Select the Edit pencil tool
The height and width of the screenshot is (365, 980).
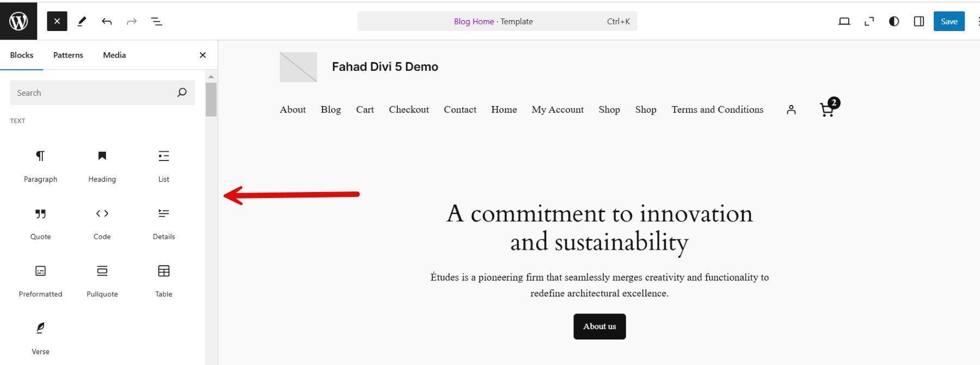[82, 21]
